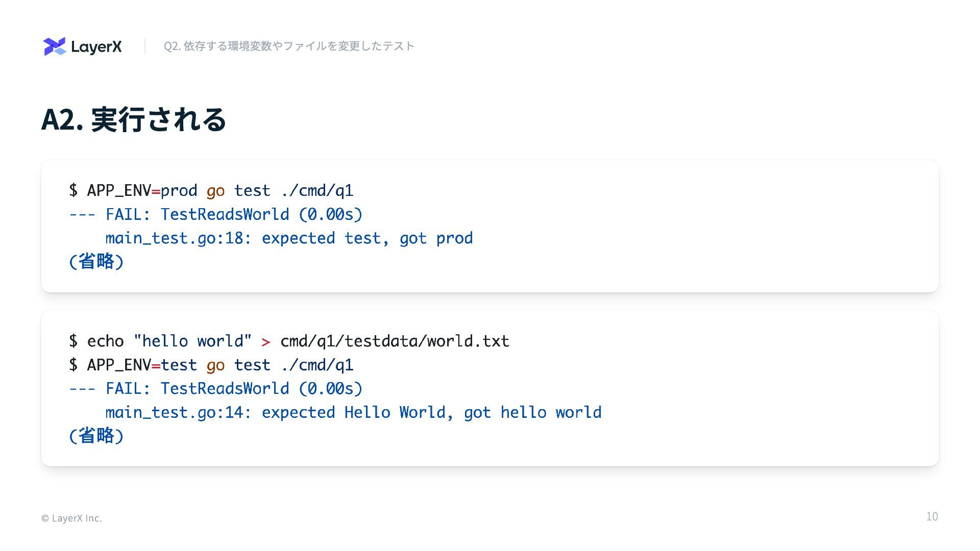Click the second (省略) omission marker

(x=96, y=436)
